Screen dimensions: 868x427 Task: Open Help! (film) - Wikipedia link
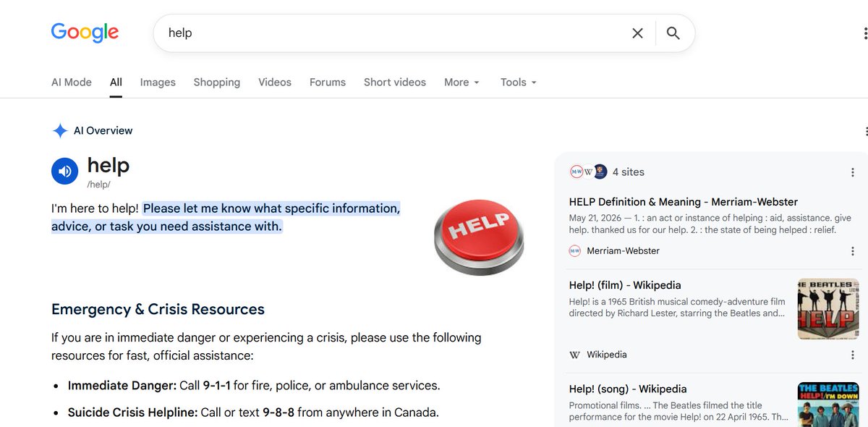(x=625, y=285)
